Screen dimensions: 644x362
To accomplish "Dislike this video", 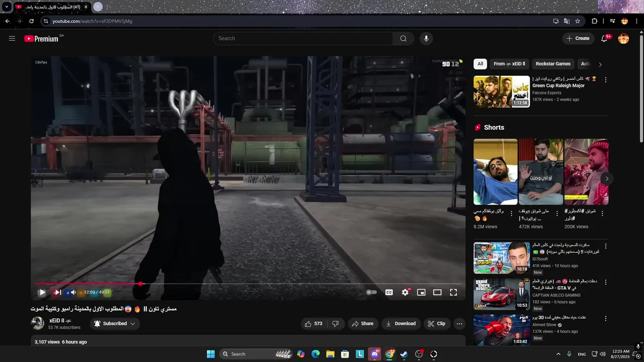I will pyautogui.click(x=336, y=324).
